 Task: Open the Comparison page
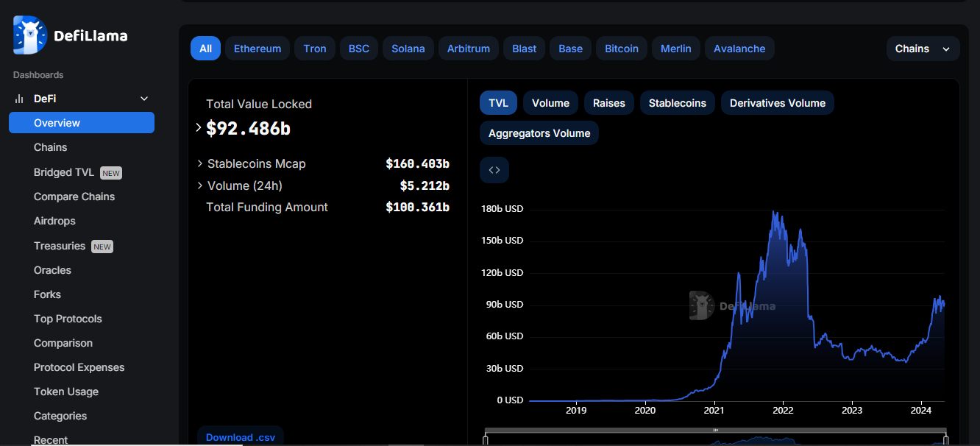[63, 343]
